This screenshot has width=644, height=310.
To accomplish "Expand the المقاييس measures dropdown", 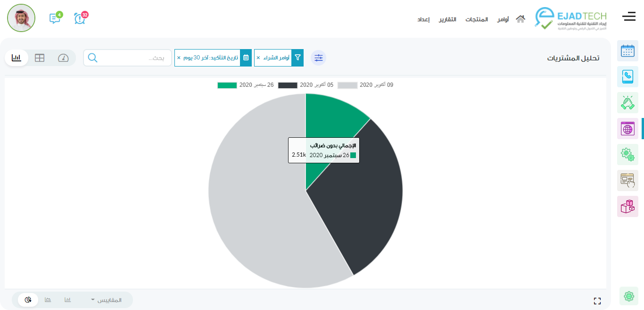I will pos(106,300).
